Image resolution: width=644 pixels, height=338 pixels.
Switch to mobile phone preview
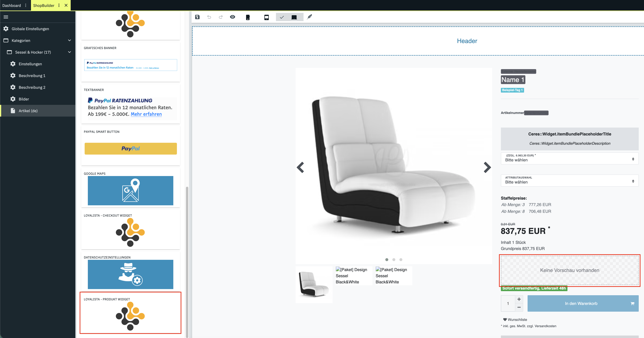click(x=248, y=17)
